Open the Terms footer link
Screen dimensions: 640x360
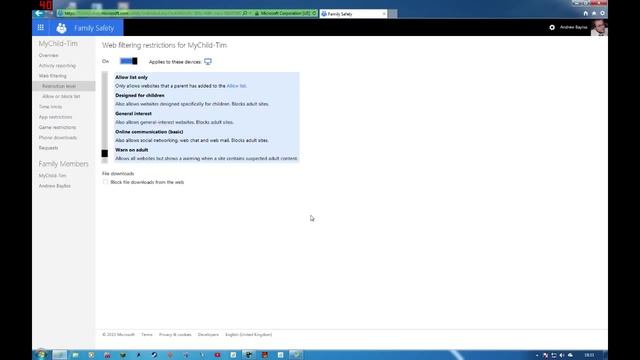coord(147,335)
